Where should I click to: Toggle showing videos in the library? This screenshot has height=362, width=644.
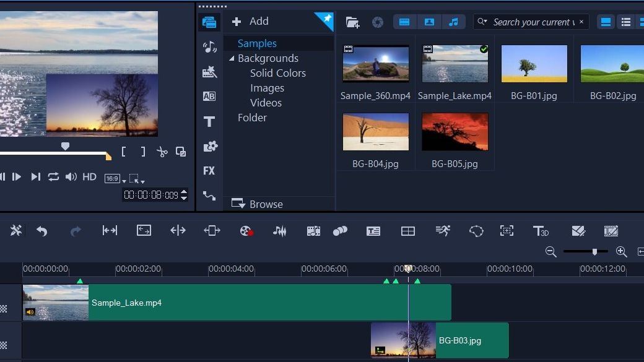tap(404, 22)
